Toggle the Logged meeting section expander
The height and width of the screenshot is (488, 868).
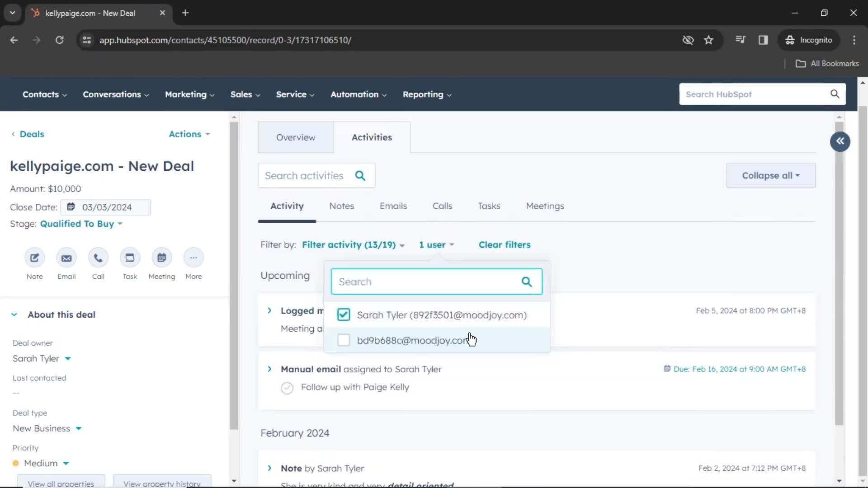pos(269,310)
